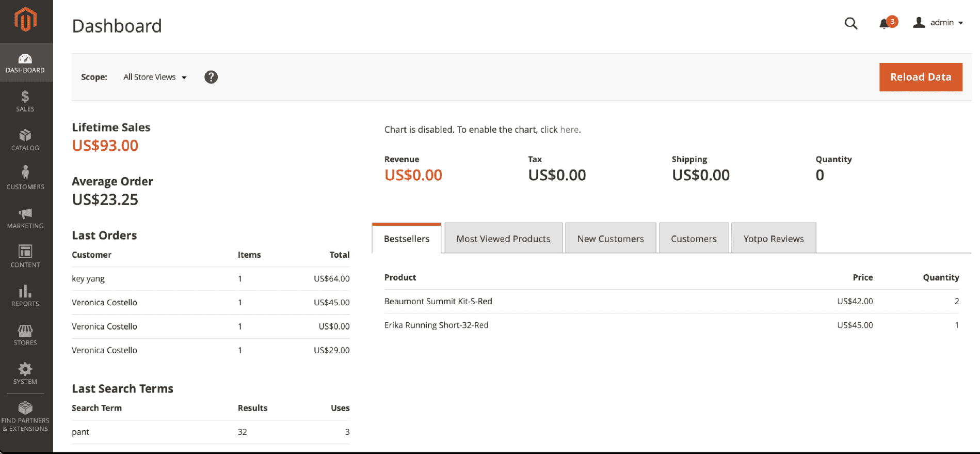Open the Reports bar-chart menu

(x=25, y=296)
